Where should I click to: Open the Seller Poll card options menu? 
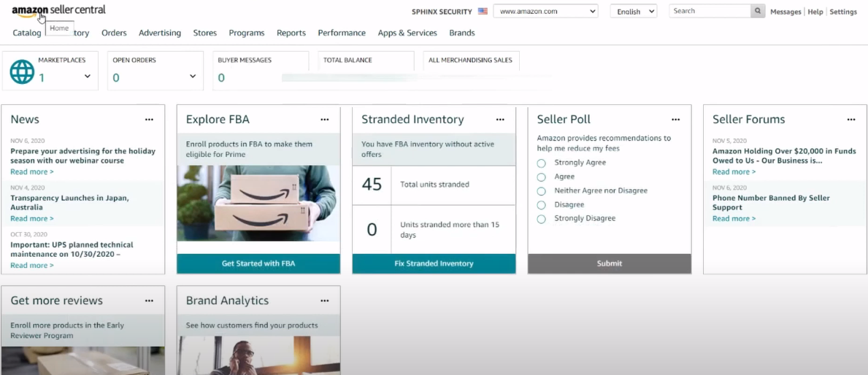pyautogui.click(x=676, y=120)
